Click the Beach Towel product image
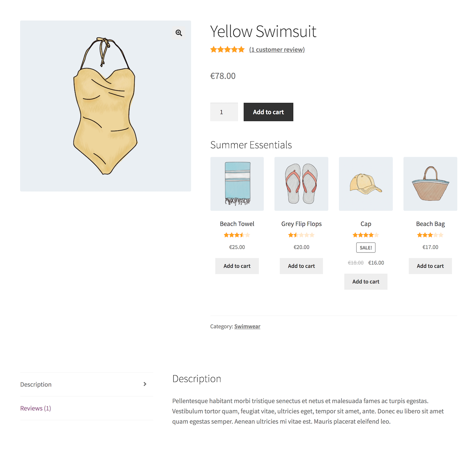The width and height of the screenshot is (476, 452). pyautogui.click(x=237, y=184)
